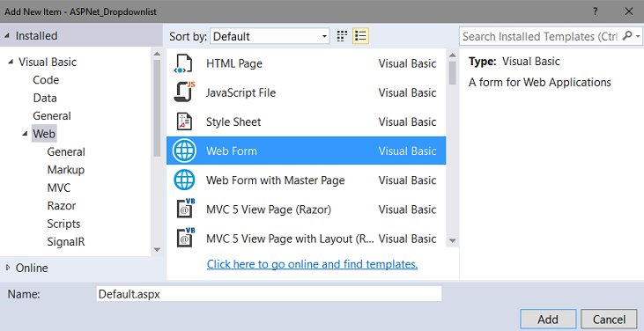Select the HTML Page template icon
The image size is (644, 331).
pyautogui.click(x=183, y=63)
